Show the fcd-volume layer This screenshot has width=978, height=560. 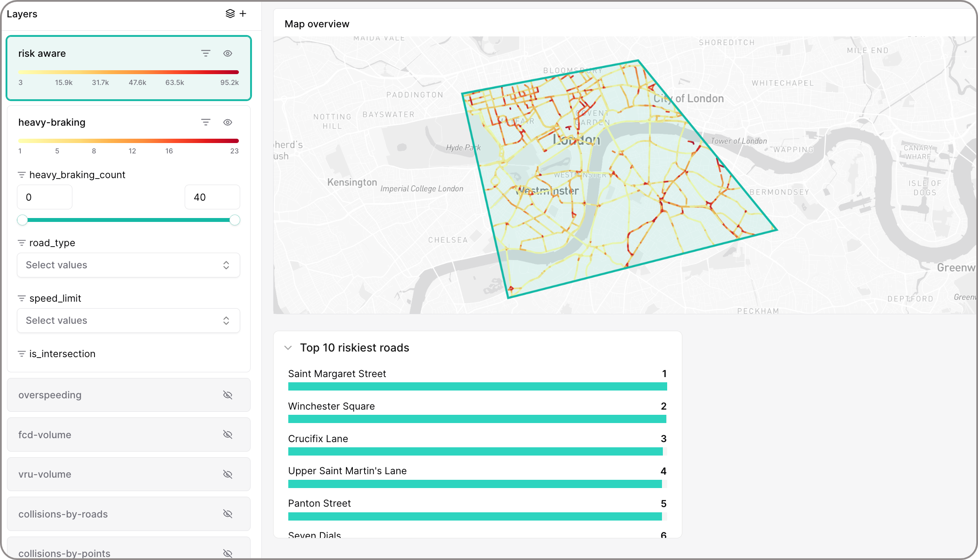pyautogui.click(x=228, y=434)
